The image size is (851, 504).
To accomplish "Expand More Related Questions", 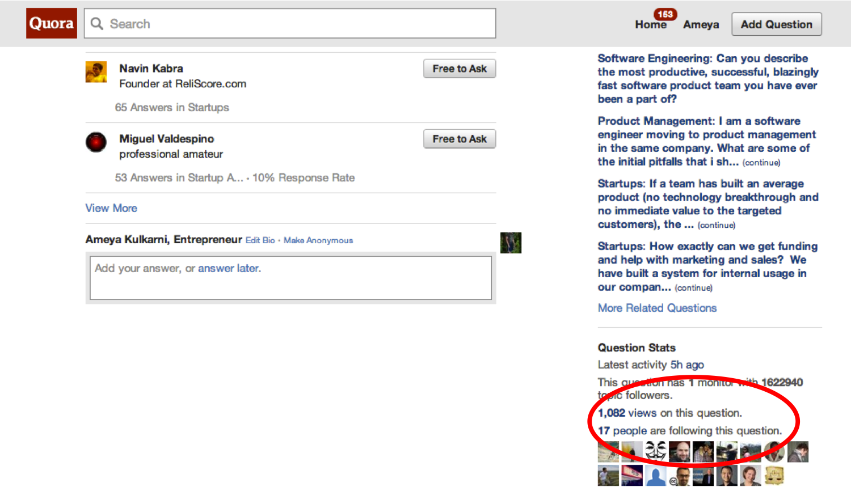I will [x=657, y=308].
